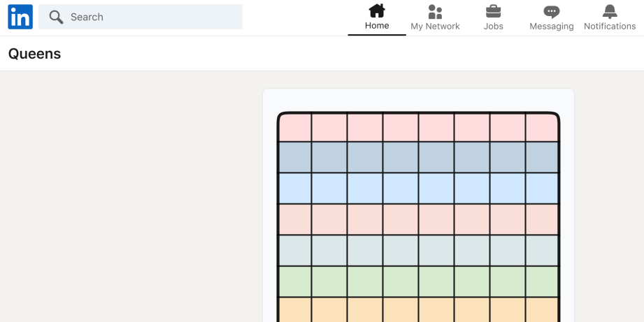Select the Jobs navigation label

click(493, 26)
